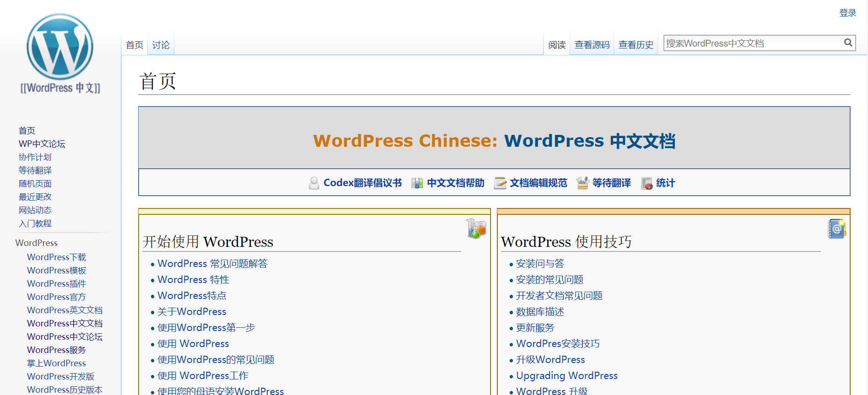868x395 pixels.
Task: Open WordPress中文文档 sidebar link
Action: pos(65,324)
